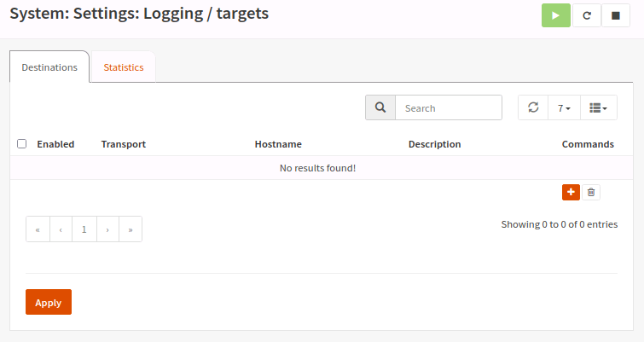This screenshot has height=342, width=644.
Task: Open the rows-per-page dropdown showing 7
Action: click(x=564, y=107)
